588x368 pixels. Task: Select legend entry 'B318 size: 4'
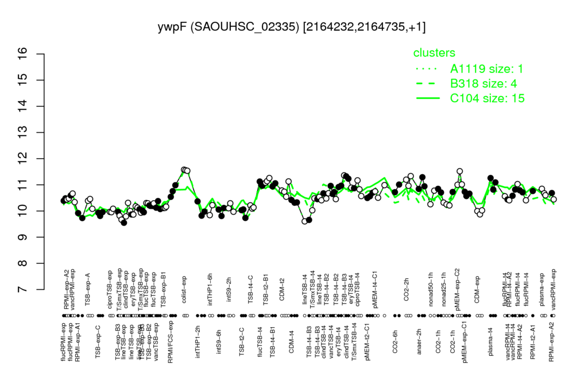pyautogui.click(x=483, y=83)
